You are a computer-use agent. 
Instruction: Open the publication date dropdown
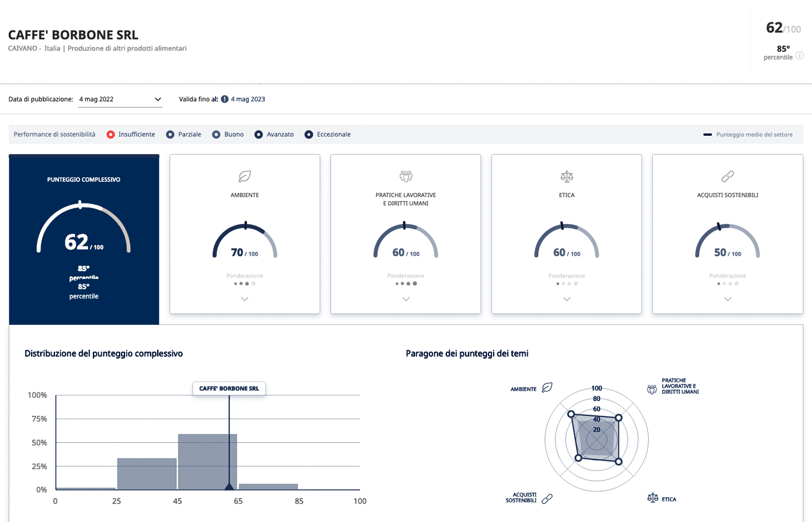(x=120, y=99)
